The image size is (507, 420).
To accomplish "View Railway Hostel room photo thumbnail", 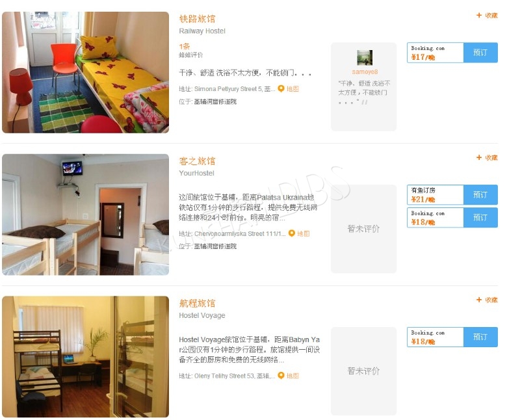I will tap(85, 72).
